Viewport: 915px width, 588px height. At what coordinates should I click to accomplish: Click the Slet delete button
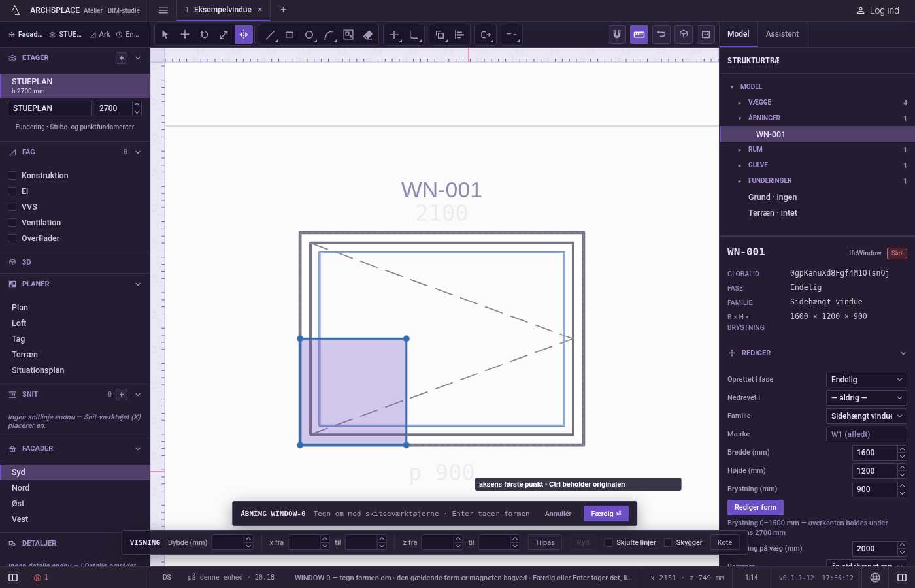[897, 253]
